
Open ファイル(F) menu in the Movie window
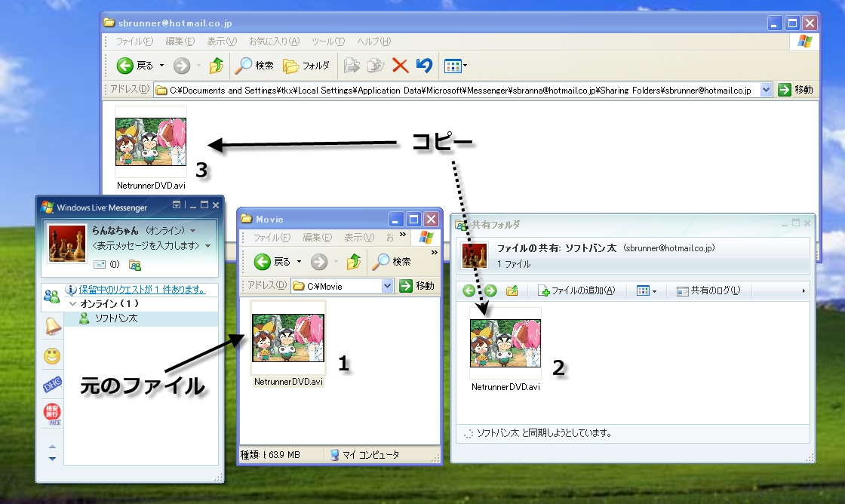tap(272, 238)
